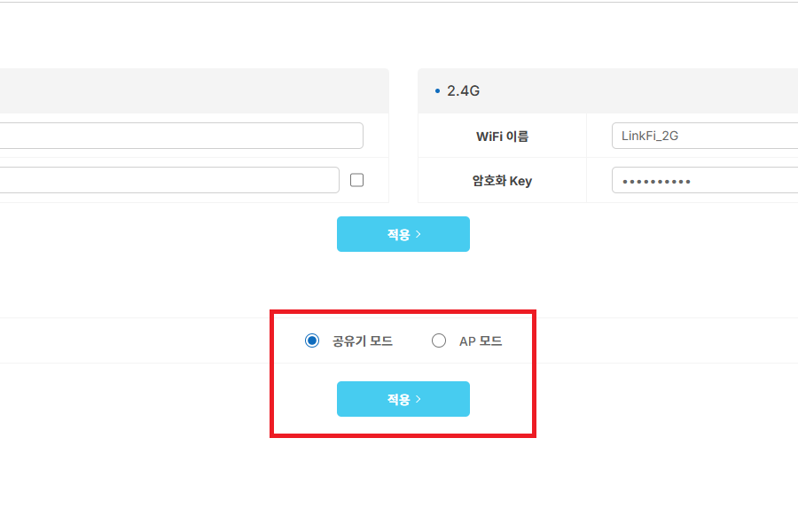Focus the 암호화 Key password field
Screen dimensions: 798x532
705,180
